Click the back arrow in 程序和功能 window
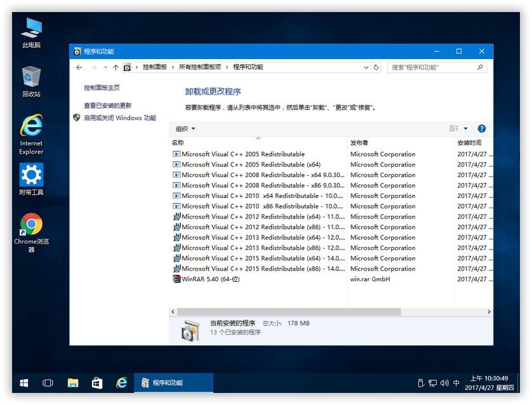Viewport: 532px width, 405px height. pos(79,67)
